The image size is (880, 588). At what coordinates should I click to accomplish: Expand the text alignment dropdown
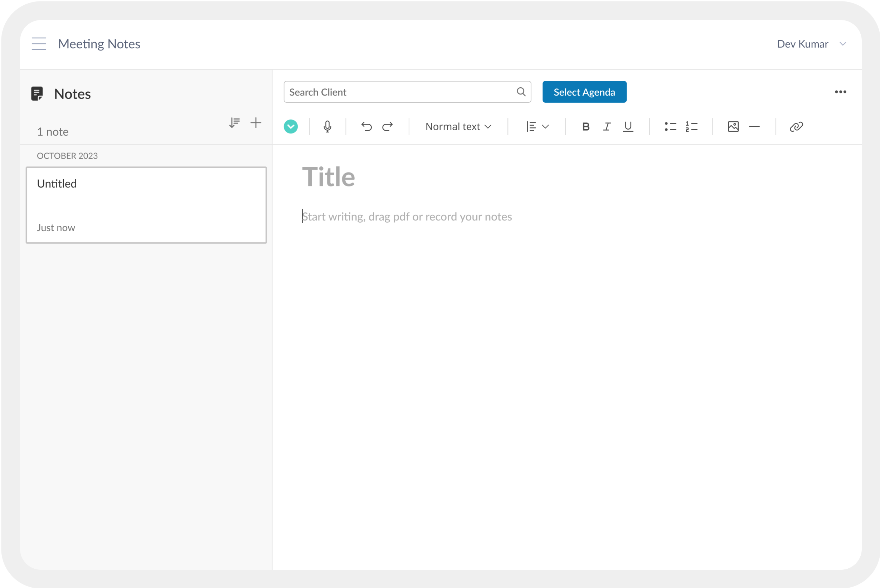point(537,127)
